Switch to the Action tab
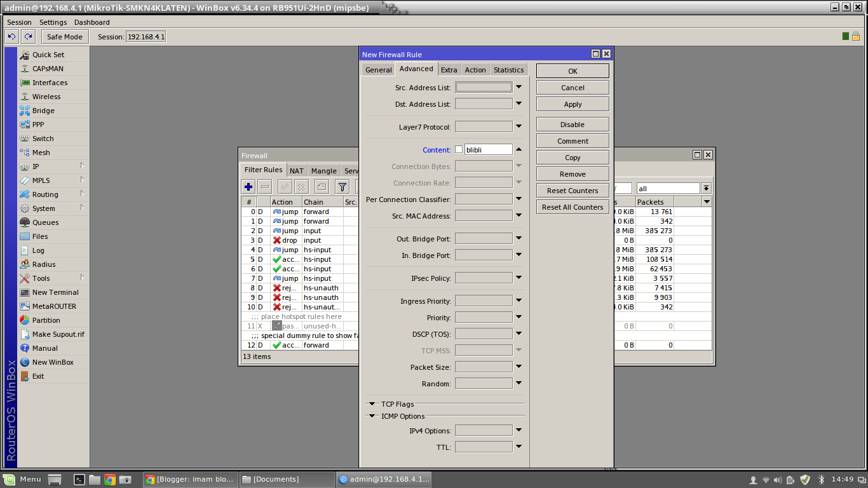The height and width of the screenshot is (488, 868). pos(475,70)
